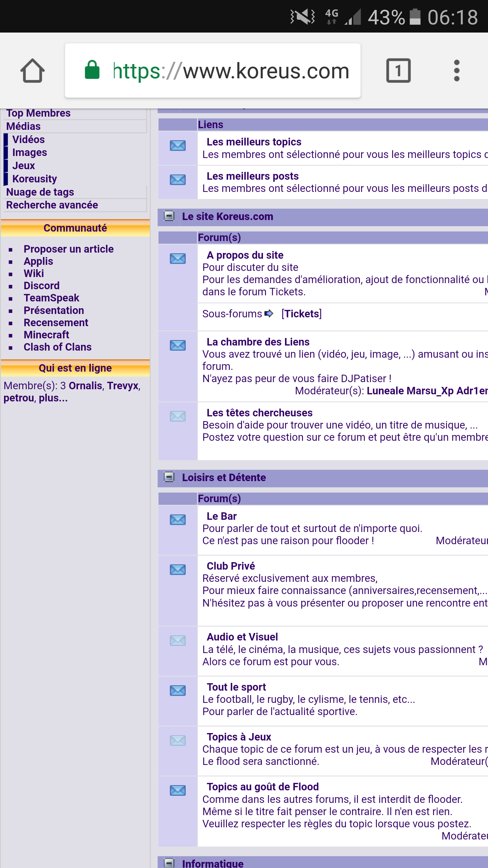View online member Ornalis's profile

pos(85,386)
